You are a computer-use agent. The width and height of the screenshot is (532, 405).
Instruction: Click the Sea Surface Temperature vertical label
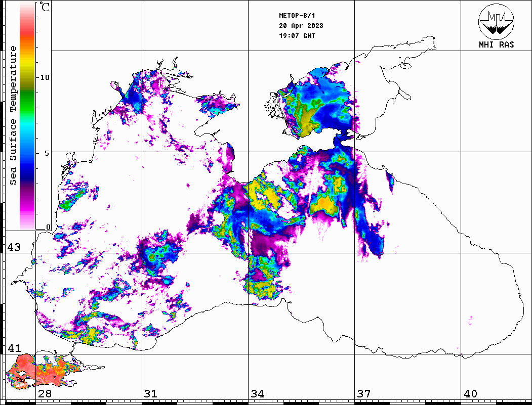(x=13, y=115)
